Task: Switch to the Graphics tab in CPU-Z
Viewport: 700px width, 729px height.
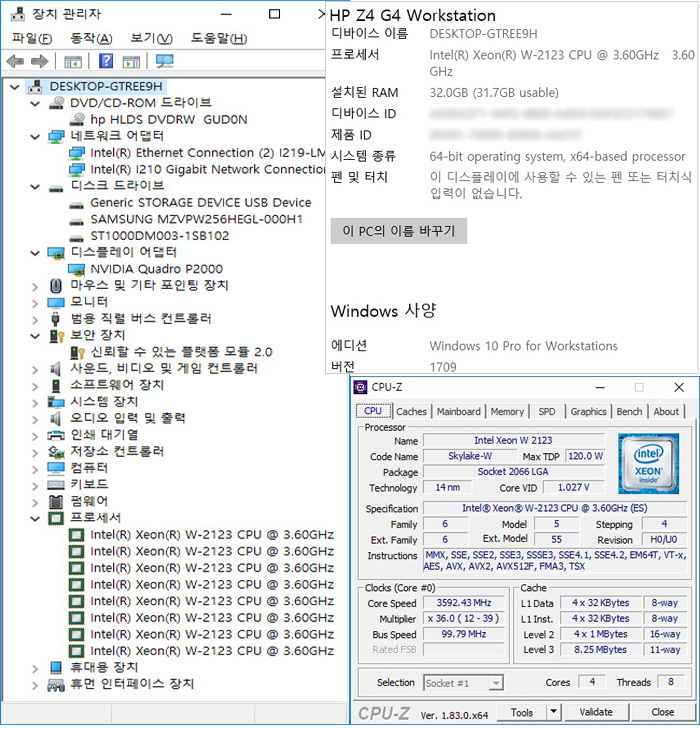Action: click(x=588, y=411)
